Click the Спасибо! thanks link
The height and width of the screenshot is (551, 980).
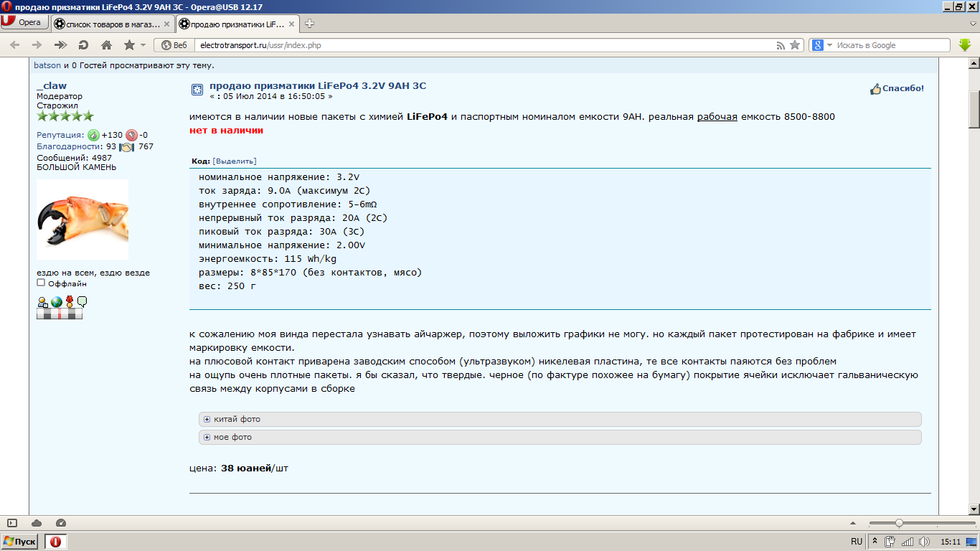tap(897, 89)
